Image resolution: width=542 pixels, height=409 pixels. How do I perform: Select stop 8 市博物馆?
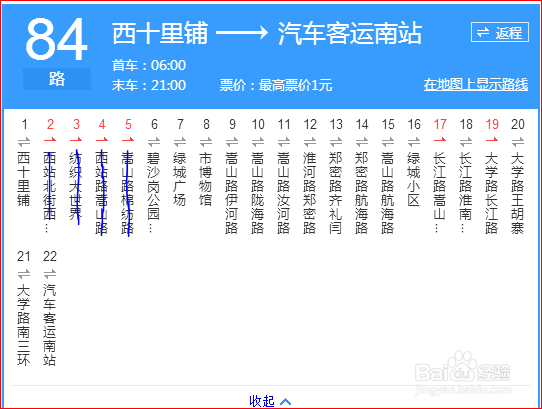click(206, 179)
